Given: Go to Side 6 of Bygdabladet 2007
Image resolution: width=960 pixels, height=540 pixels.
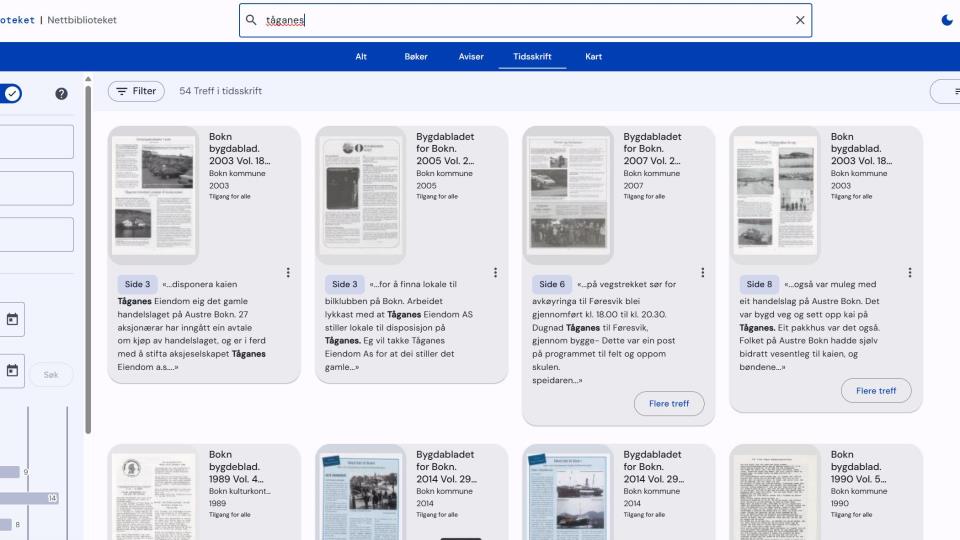Looking at the screenshot, I should pos(552,284).
